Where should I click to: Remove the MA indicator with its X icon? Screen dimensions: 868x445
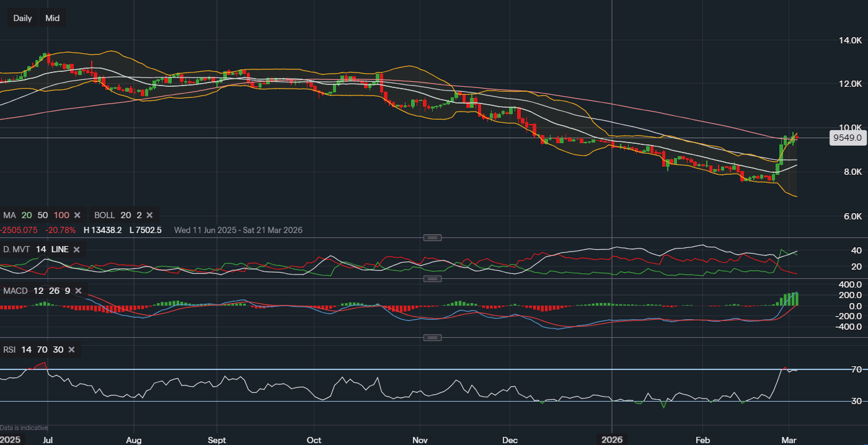(77, 215)
